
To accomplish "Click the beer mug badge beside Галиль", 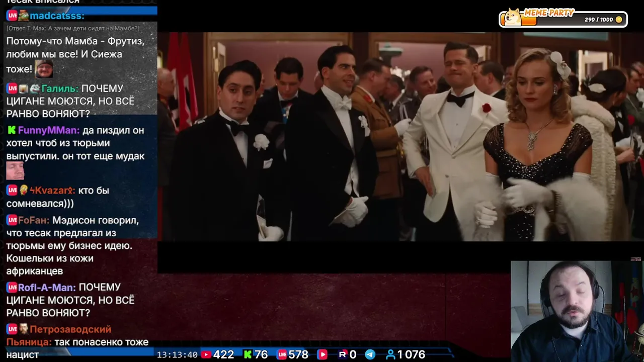I will click(x=23, y=89).
